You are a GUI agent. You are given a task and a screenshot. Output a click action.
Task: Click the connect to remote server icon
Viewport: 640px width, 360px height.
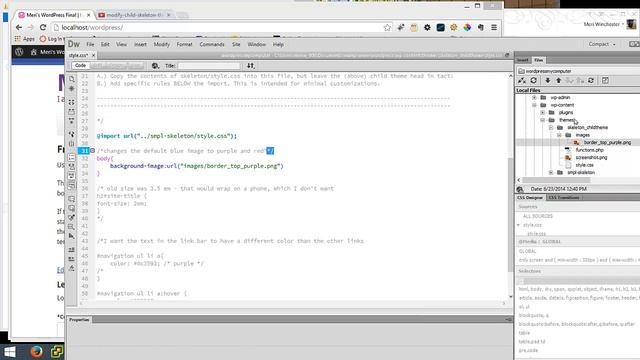tap(522, 80)
